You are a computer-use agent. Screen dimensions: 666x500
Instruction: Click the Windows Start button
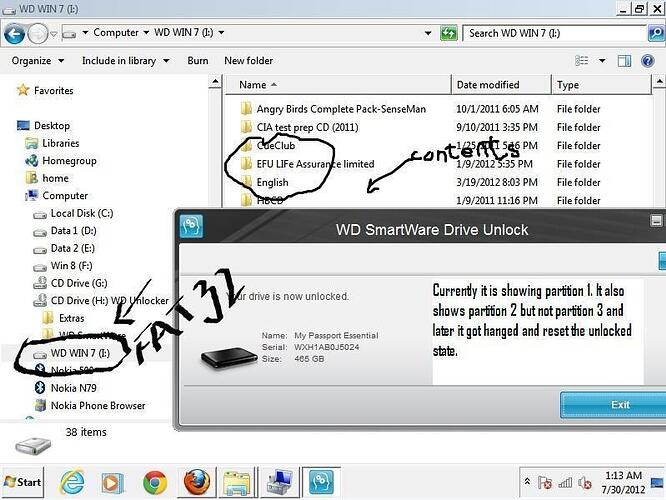coord(23,482)
